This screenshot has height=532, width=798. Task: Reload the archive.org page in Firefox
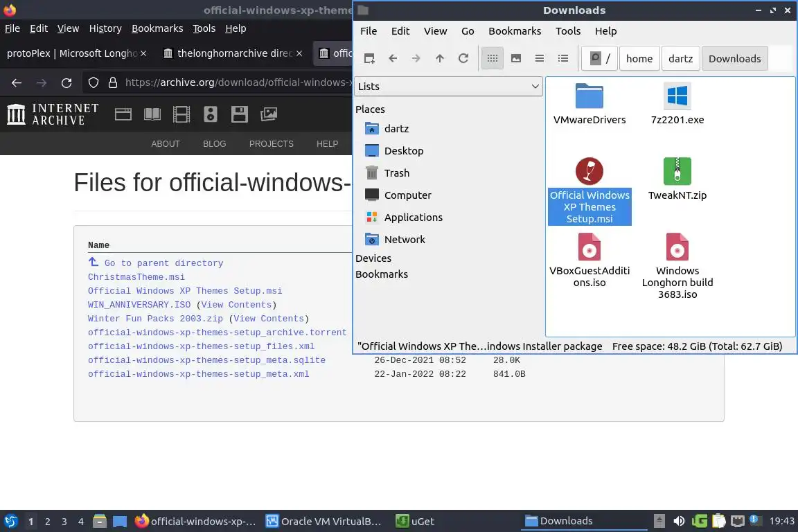[66, 82]
